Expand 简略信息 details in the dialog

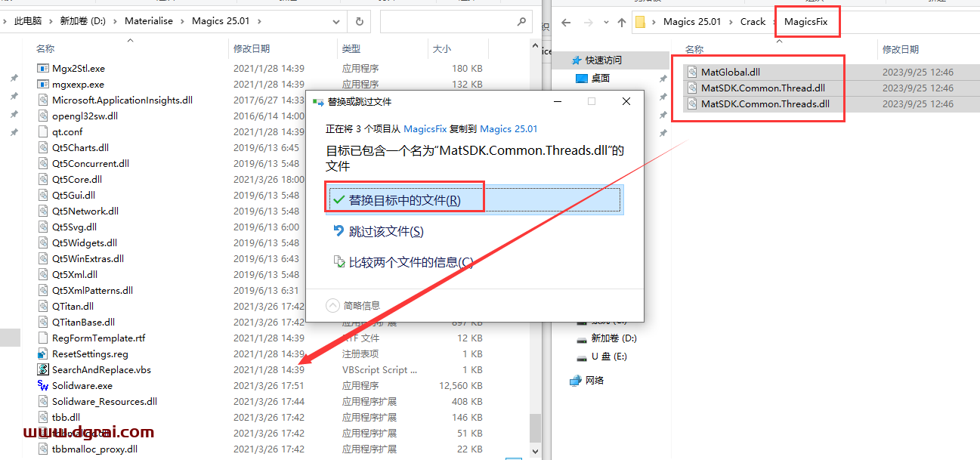(x=353, y=306)
